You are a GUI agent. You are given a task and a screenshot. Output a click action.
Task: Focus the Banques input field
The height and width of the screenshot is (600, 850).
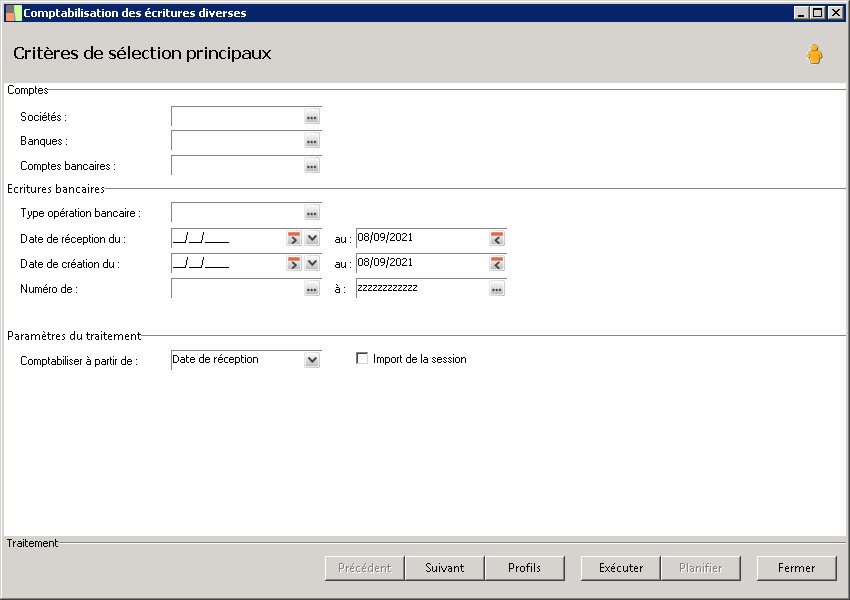tap(237, 141)
